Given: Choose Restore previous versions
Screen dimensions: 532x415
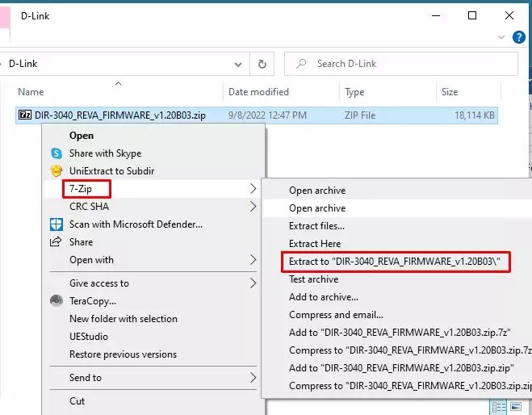Looking at the screenshot, I should (x=123, y=354).
